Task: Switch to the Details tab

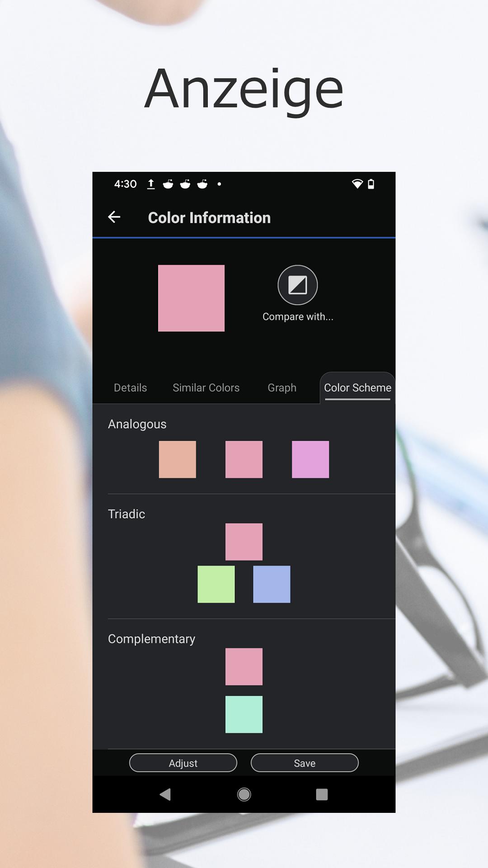Action: click(130, 388)
